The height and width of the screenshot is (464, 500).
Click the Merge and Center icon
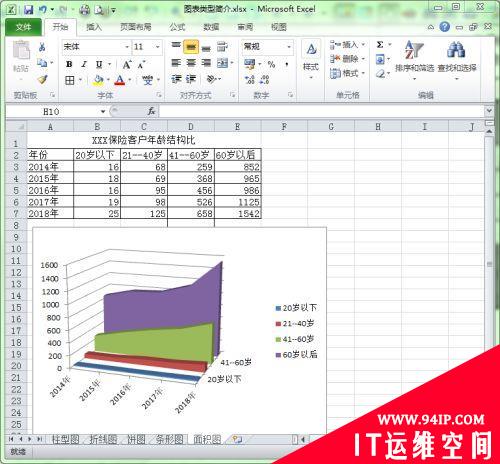tap(222, 63)
